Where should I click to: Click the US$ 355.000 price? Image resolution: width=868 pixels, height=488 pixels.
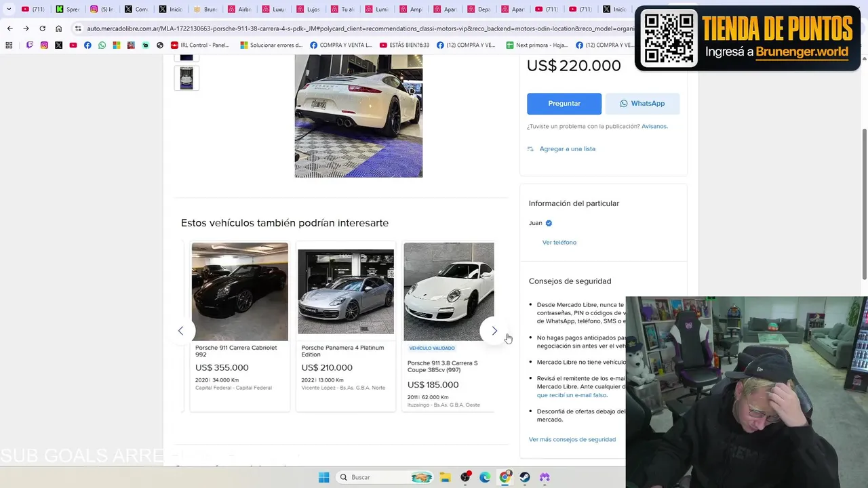[x=222, y=368]
